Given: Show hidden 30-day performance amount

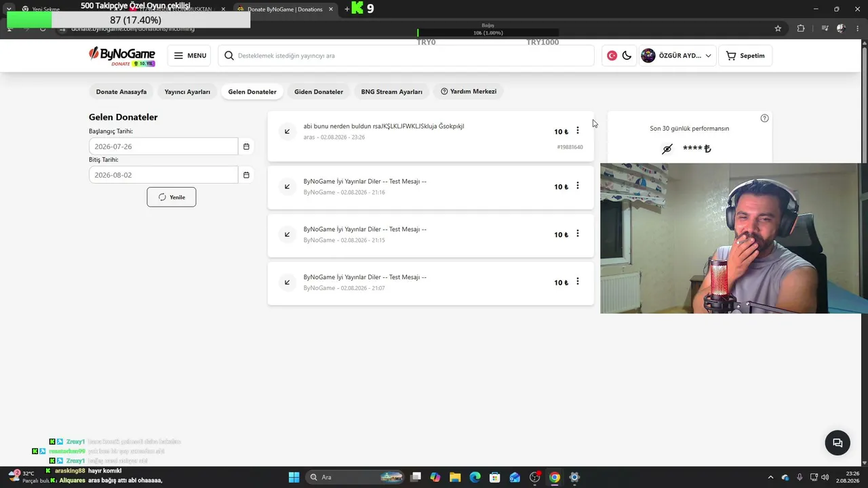Looking at the screenshot, I should point(667,149).
